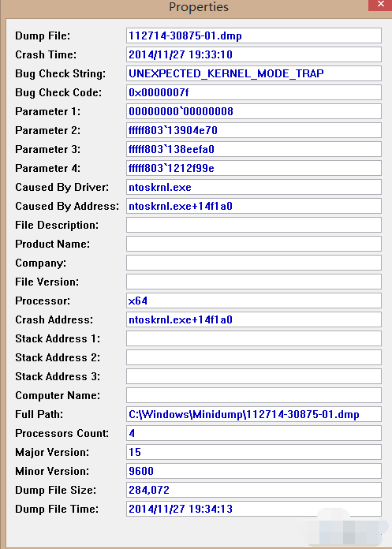The height and width of the screenshot is (549, 392).
Task: Click the empty File Description field
Action: click(x=254, y=225)
